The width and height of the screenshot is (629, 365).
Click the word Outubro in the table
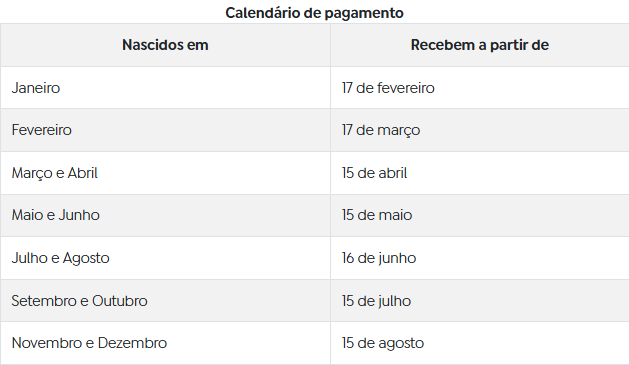120,301
